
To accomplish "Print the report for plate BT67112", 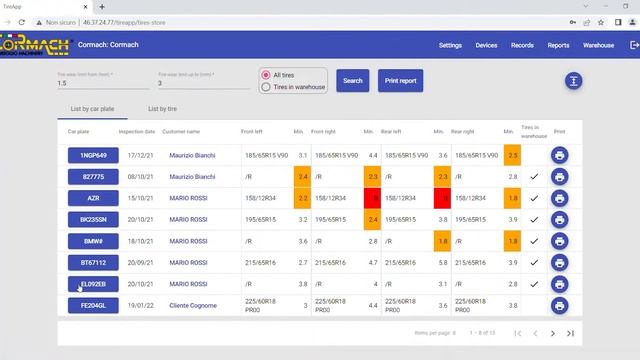I will click(x=559, y=262).
